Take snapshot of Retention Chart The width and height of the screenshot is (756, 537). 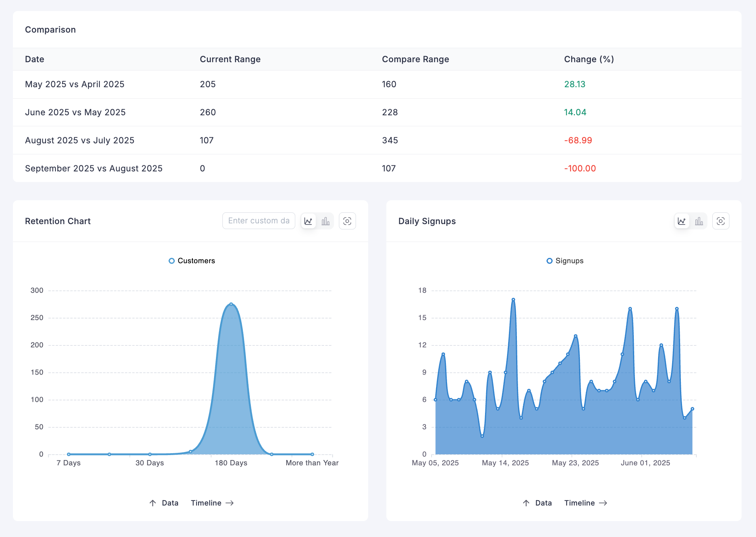[x=347, y=221]
